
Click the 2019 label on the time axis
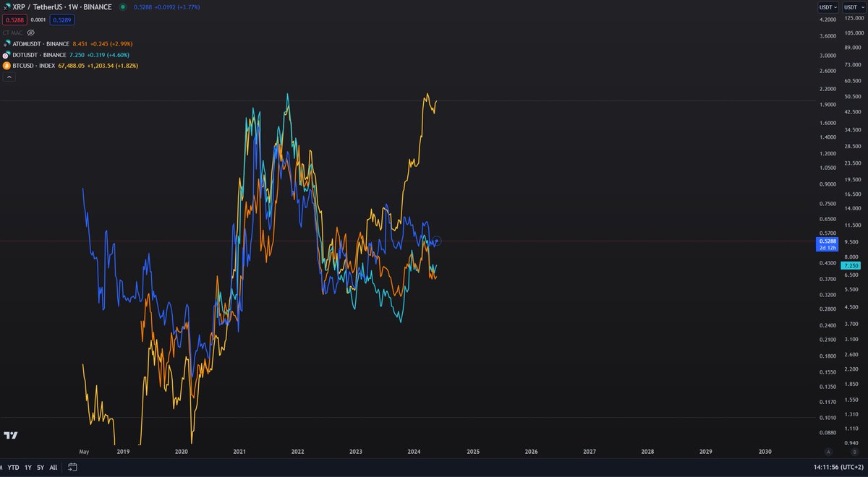click(123, 451)
